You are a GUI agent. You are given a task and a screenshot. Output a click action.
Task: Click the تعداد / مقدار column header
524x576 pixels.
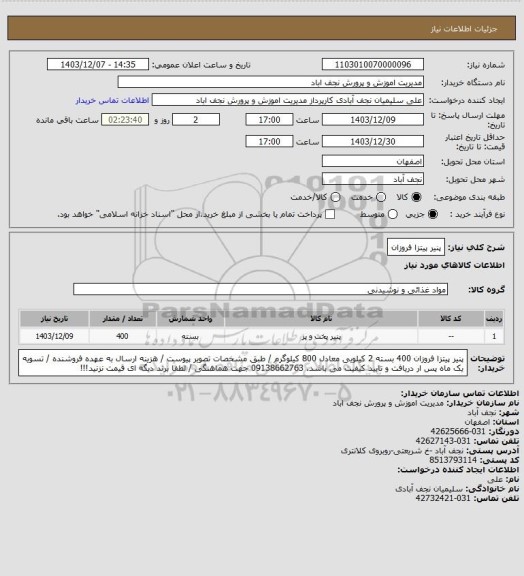[x=122, y=318]
